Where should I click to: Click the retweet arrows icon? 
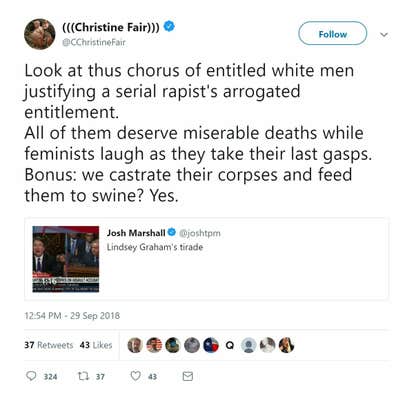coord(82,376)
